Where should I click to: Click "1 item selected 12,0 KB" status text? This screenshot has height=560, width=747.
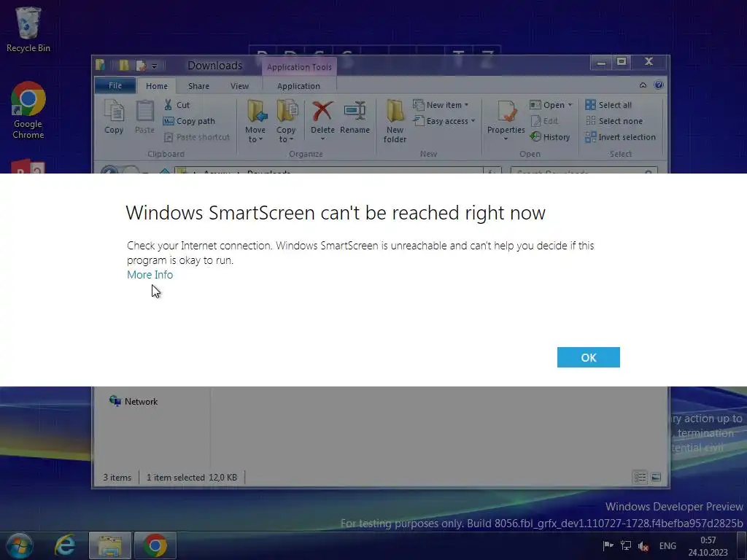coord(192,477)
